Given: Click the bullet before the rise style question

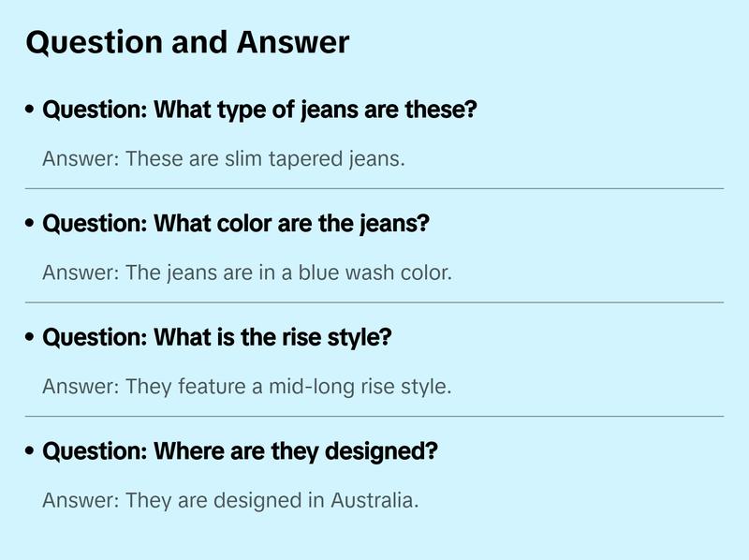Looking at the screenshot, I should coord(31,338).
